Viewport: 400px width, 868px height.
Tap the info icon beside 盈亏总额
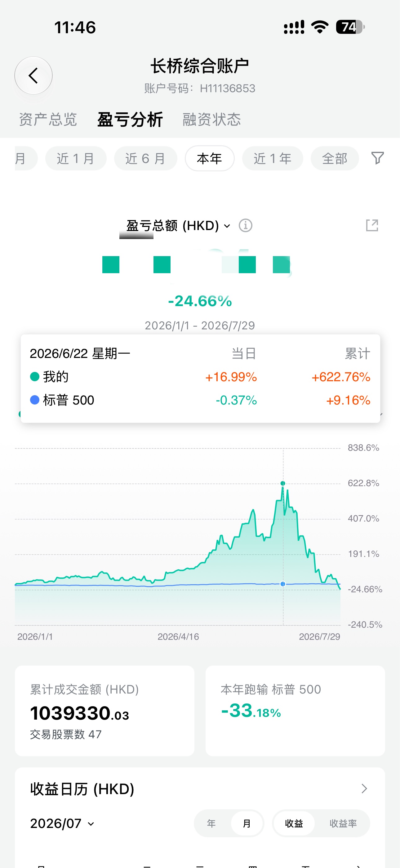click(x=246, y=225)
